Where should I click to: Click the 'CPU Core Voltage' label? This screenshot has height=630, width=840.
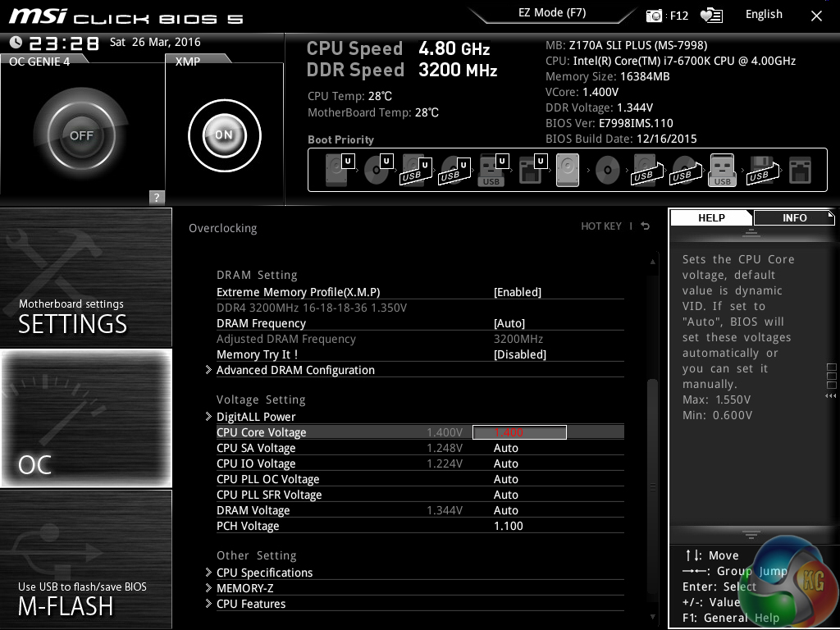tap(262, 432)
